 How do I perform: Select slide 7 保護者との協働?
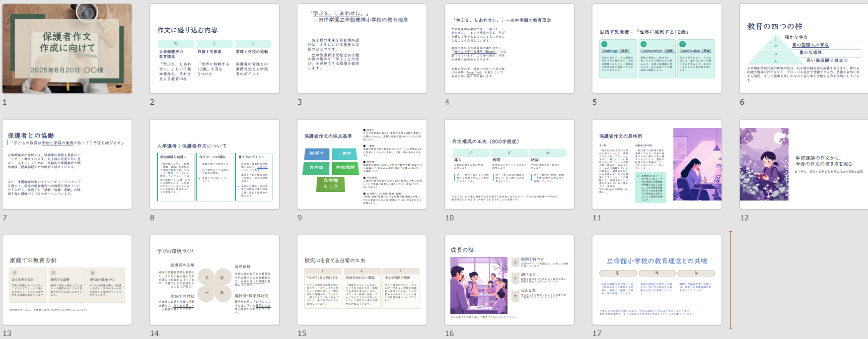(67, 164)
